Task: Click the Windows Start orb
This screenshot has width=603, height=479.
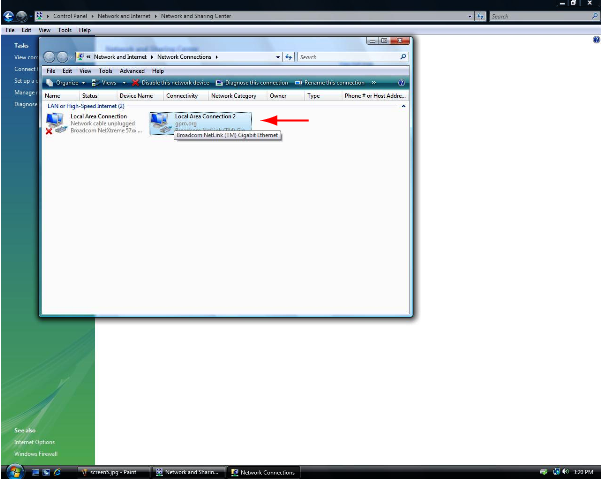Action: pyautogui.click(x=15, y=470)
